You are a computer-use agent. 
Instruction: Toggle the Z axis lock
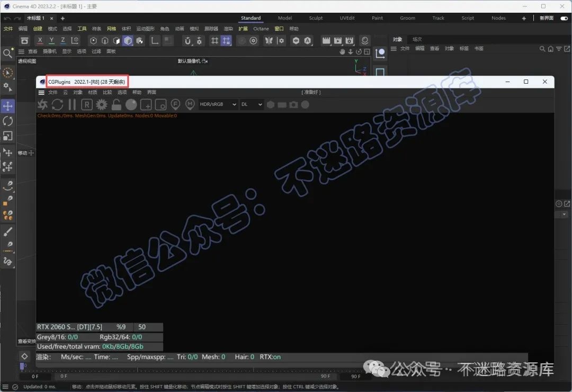[x=62, y=40]
